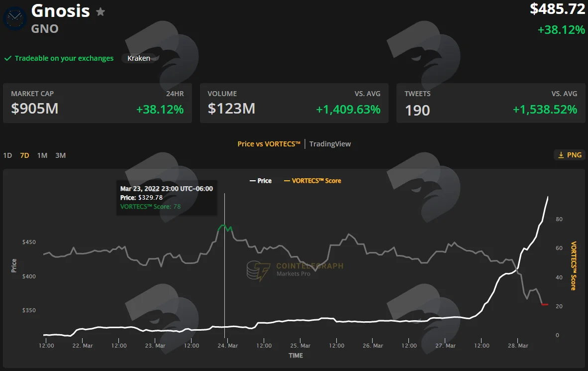This screenshot has height=371, width=588.
Task: Click the 80 VORTECS axis label
Action: [559, 219]
